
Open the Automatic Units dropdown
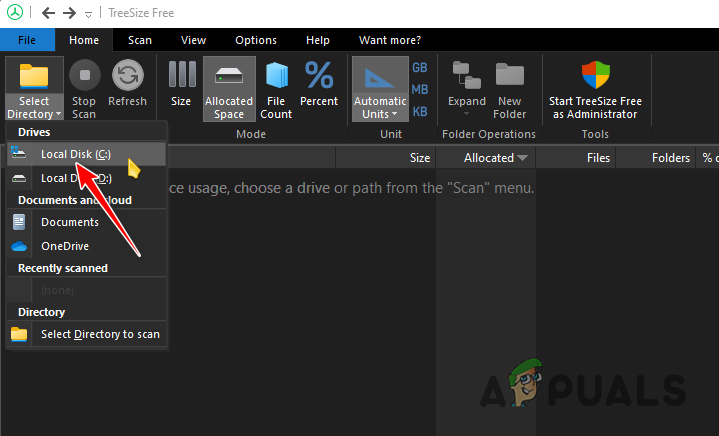[380, 89]
